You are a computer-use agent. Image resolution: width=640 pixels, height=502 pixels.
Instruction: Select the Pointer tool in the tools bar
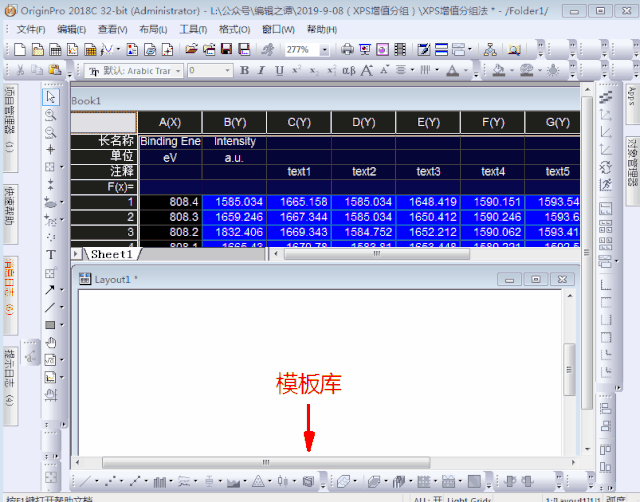[51, 97]
